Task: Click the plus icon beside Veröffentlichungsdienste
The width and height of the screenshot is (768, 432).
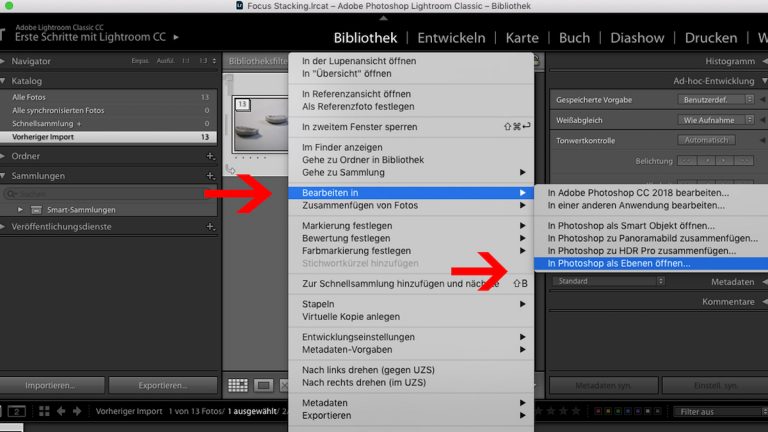Action: pos(209,228)
